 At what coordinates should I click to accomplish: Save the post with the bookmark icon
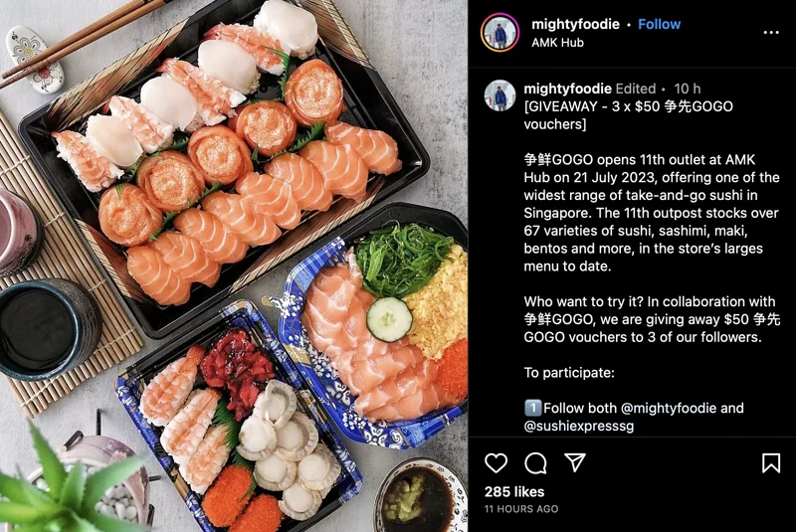coord(770,463)
